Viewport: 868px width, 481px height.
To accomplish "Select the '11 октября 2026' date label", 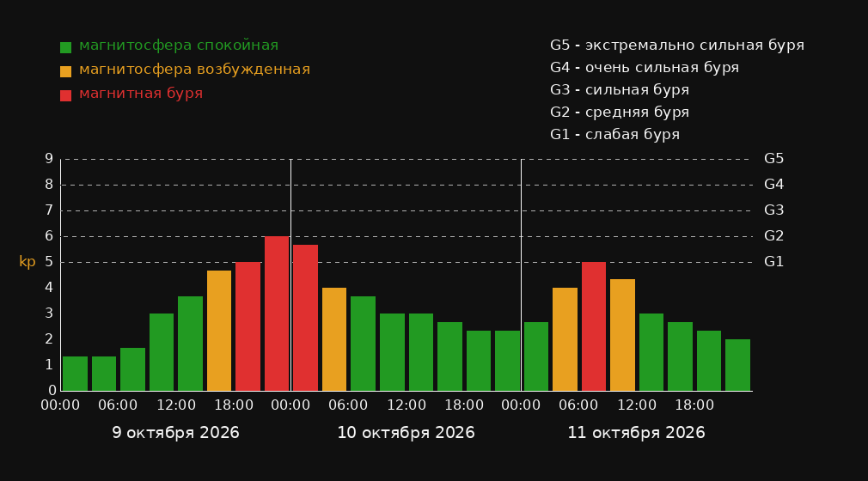I will pos(636,433).
